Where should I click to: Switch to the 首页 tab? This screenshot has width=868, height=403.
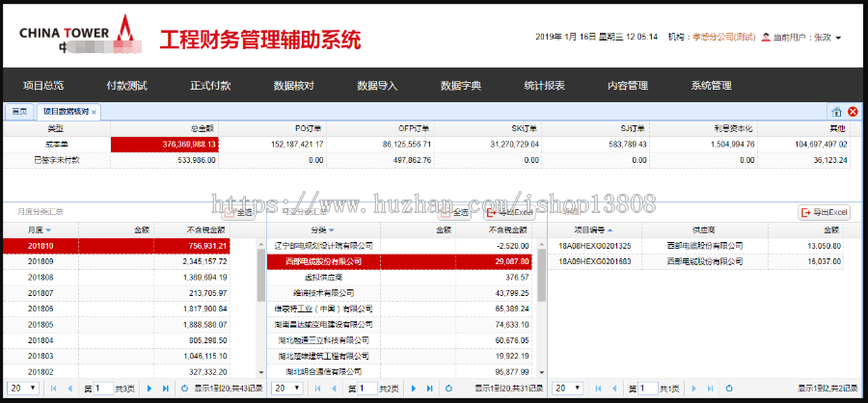pyautogui.click(x=20, y=112)
